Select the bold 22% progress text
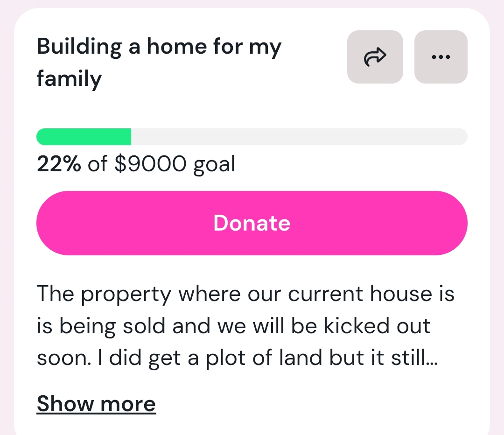This screenshot has width=504, height=435. tap(59, 164)
